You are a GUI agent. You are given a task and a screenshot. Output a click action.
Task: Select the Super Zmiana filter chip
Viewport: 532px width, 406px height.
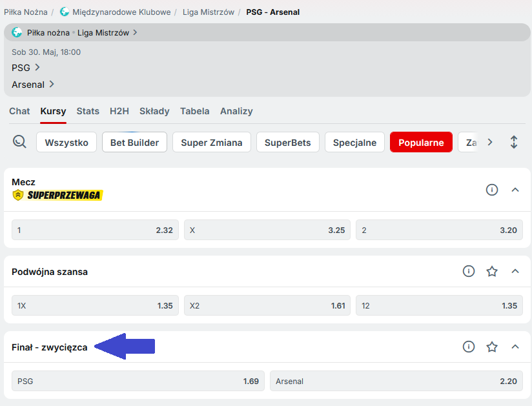click(212, 142)
